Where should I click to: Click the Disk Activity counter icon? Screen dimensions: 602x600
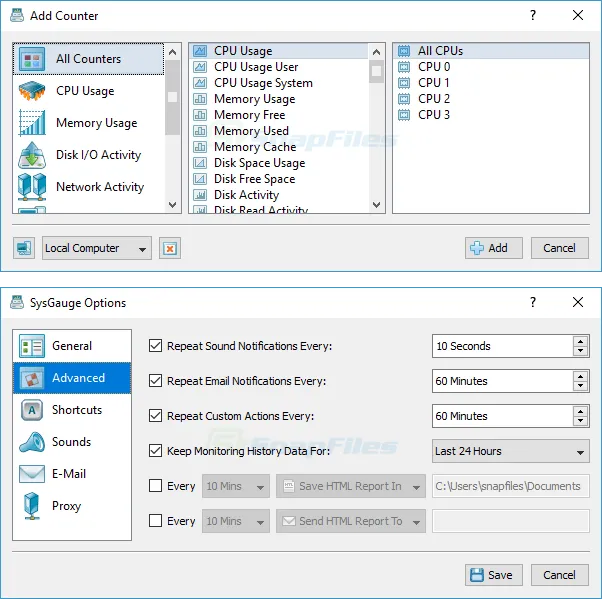[200, 195]
